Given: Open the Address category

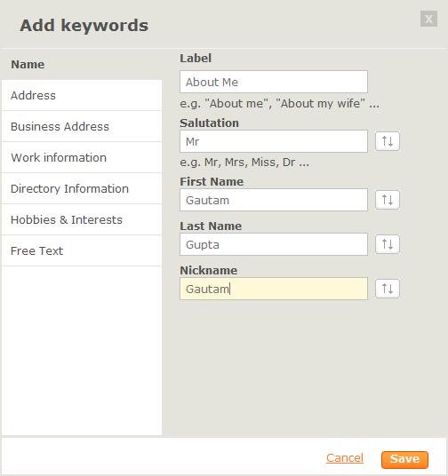Looking at the screenshot, I should click(82, 95).
